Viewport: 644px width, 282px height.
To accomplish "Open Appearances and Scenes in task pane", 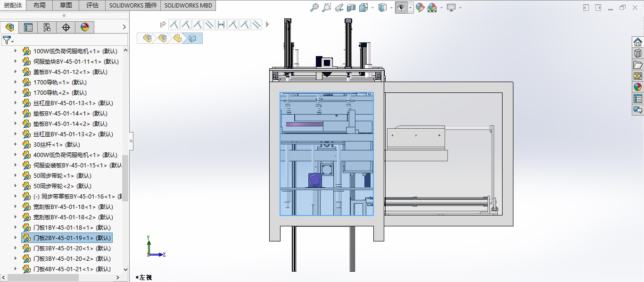I will click(x=638, y=87).
